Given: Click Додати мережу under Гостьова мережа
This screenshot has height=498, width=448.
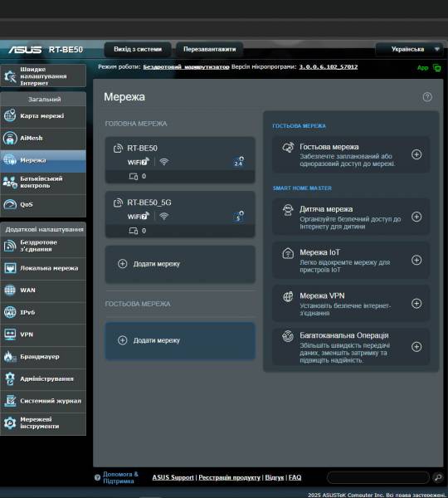Looking at the screenshot, I should tap(180, 340).
